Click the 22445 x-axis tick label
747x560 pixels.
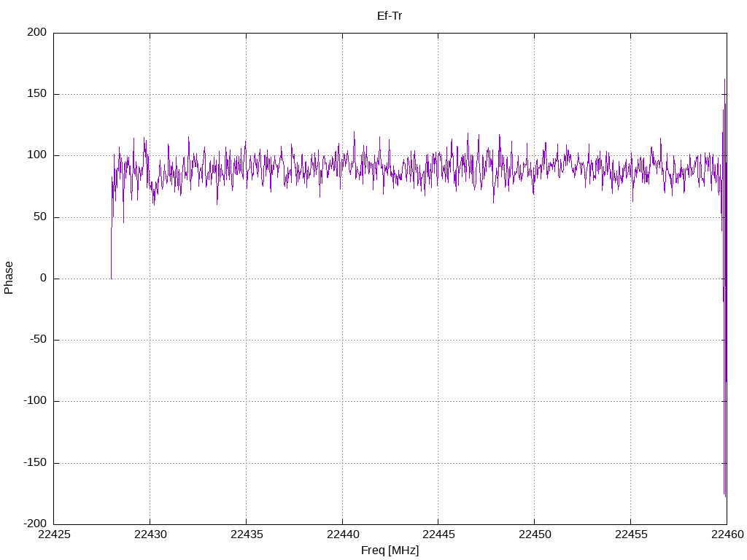click(438, 535)
